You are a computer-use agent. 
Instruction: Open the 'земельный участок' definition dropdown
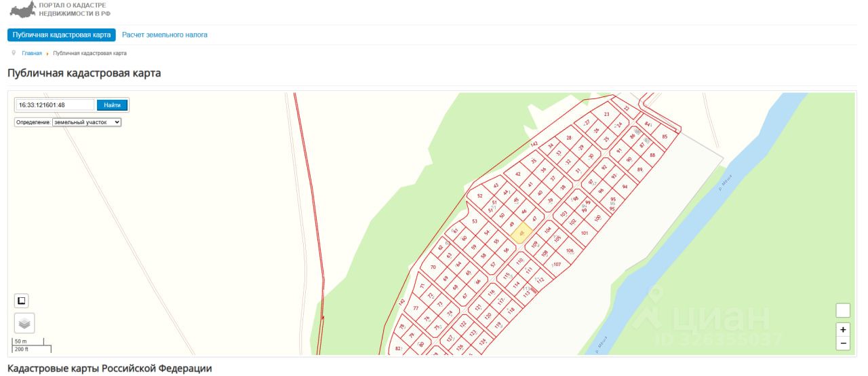87,122
